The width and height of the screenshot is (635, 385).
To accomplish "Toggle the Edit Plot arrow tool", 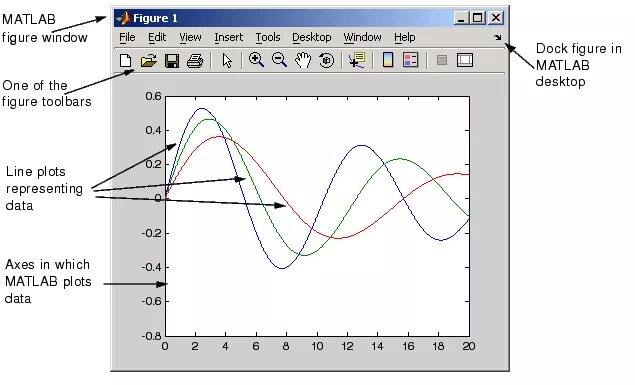I will coord(227,61).
